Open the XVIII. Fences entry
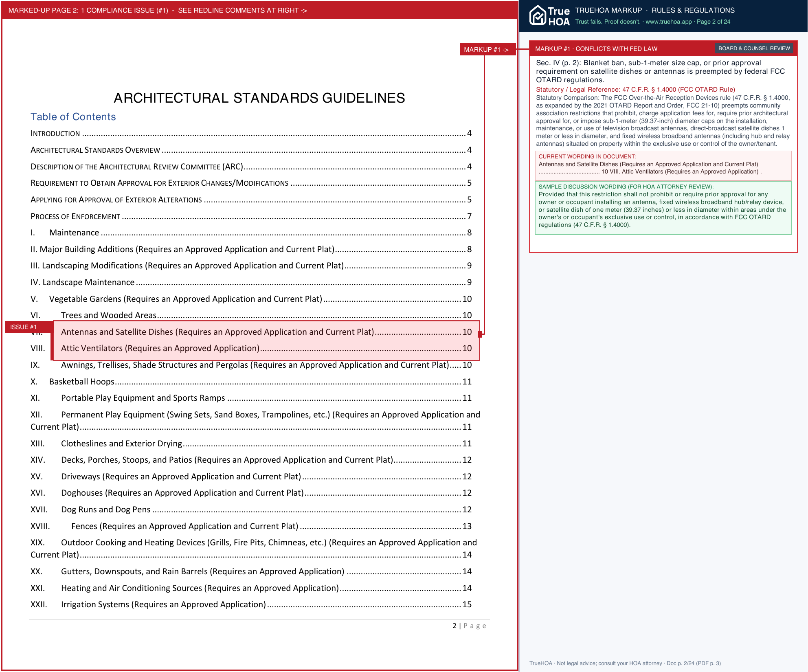Viewport: 808px width, 672px height. pos(251,526)
